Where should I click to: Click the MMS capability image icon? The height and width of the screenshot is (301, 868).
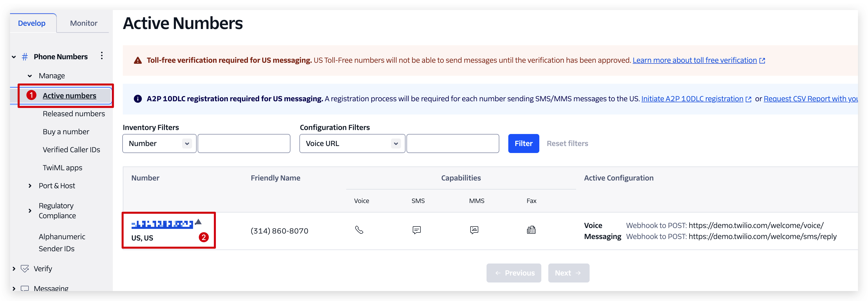[474, 230]
